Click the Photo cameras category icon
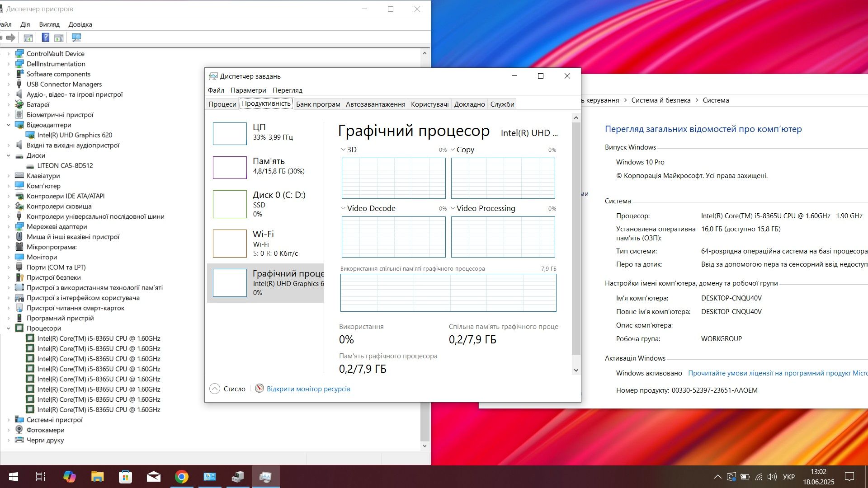Image resolution: width=868 pixels, height=488 pixels. (19, 430)
